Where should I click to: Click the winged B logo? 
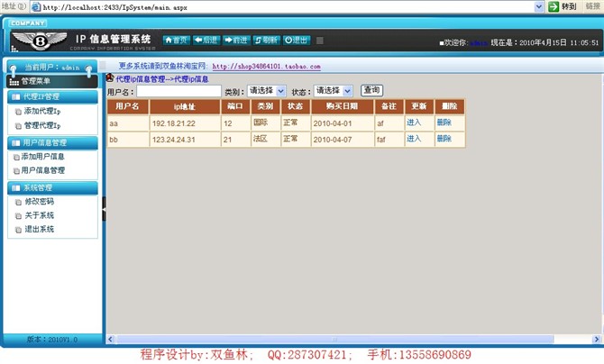40,41
